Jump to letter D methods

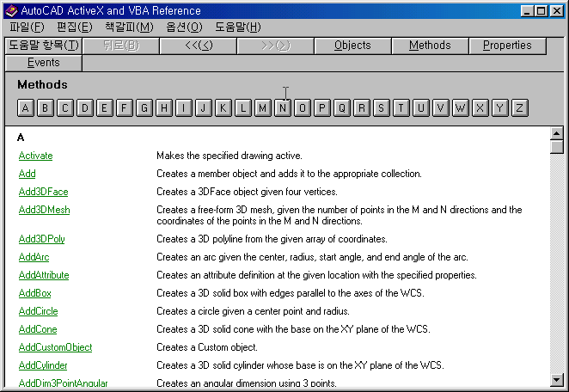click(x=84, y=108)
